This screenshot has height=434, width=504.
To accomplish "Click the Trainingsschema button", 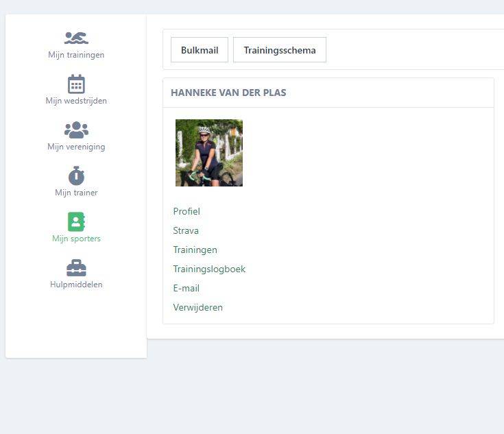I will [x=280, y=50].
